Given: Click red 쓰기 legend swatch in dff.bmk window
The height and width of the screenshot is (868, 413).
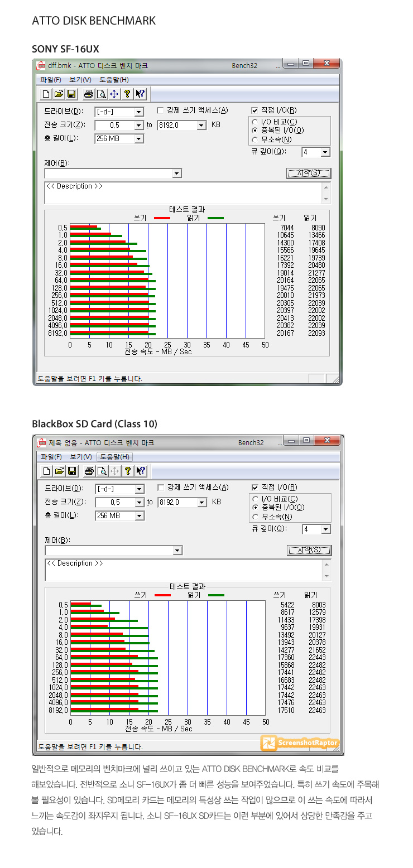Looking at the screenshot, I should 162,218.
